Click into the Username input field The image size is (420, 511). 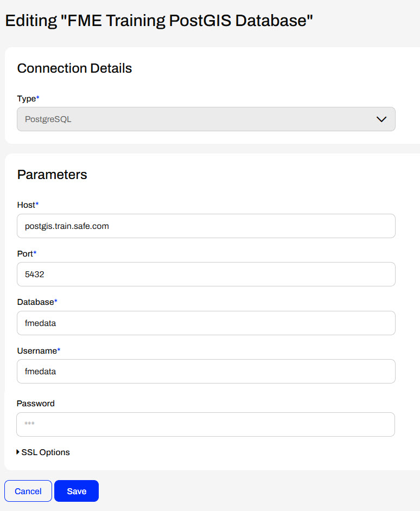[206, 372]
